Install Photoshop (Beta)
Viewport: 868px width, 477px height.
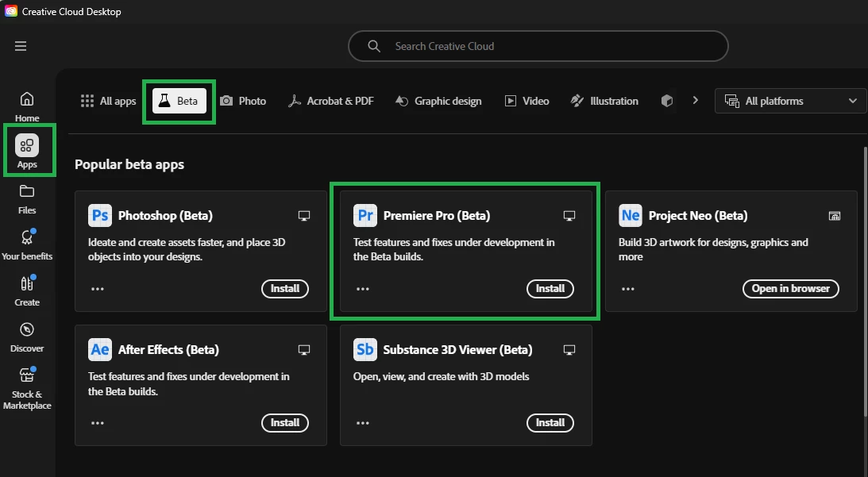[285, 288]
